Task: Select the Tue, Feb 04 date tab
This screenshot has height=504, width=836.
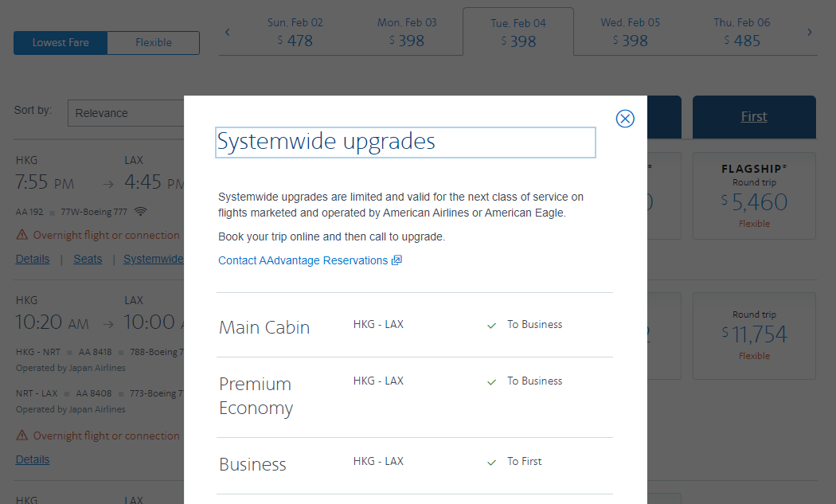Action: click(x=518, y=33)
